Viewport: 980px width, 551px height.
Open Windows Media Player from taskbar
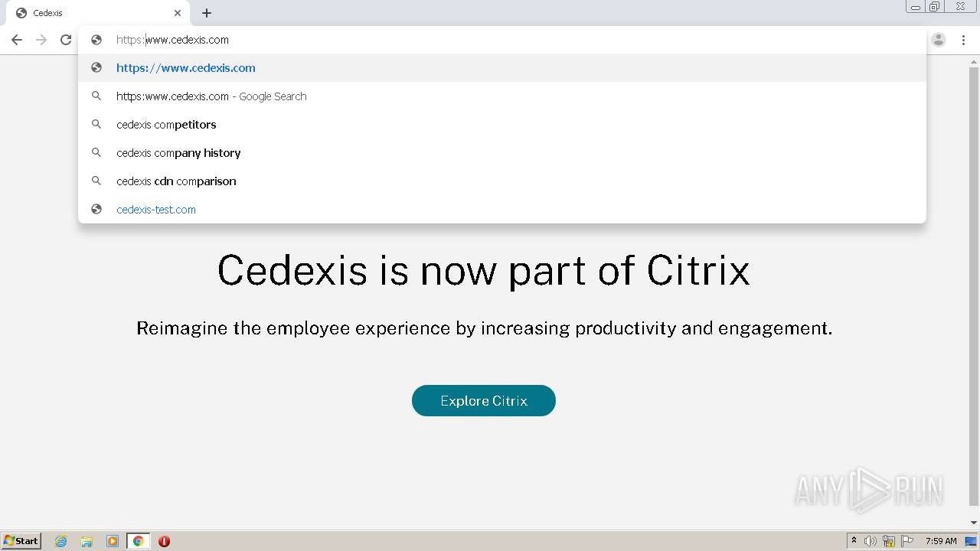click(x=113, y=541)
